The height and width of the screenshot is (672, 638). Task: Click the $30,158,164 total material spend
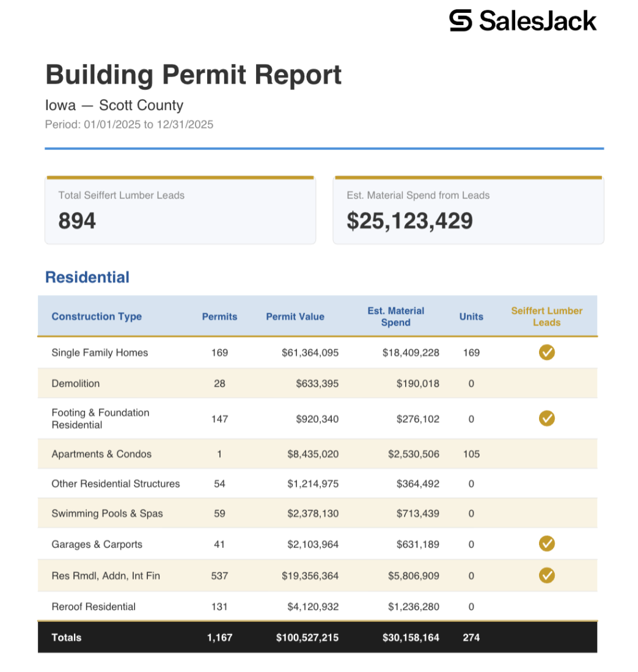tap(411, 637)
